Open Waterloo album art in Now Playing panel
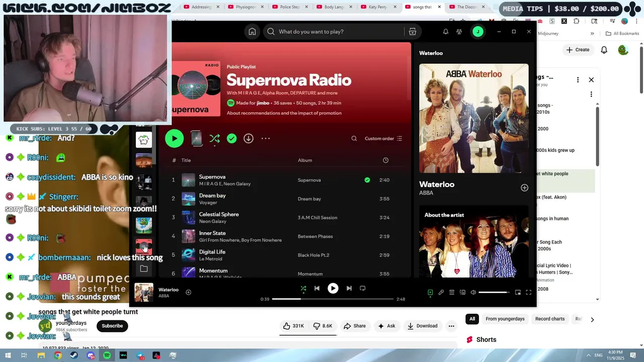This screenshot has height=362, width=644. pyautogui.click(x=474, y=119)
